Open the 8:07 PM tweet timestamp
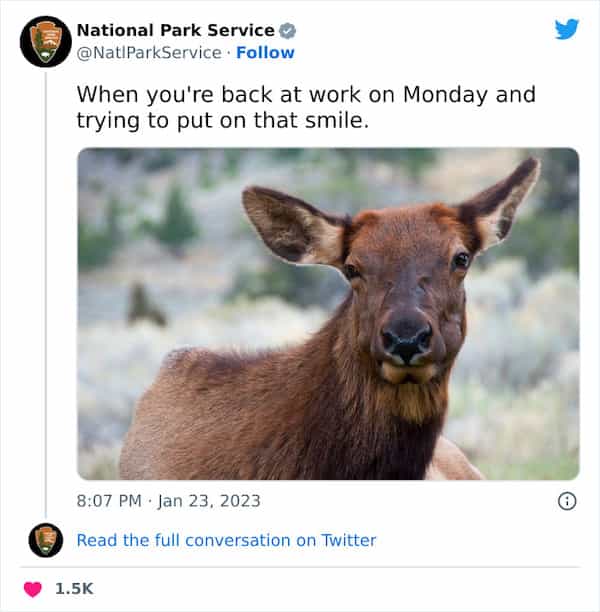This screenshot has width=600, height=612. click(109, 500)
